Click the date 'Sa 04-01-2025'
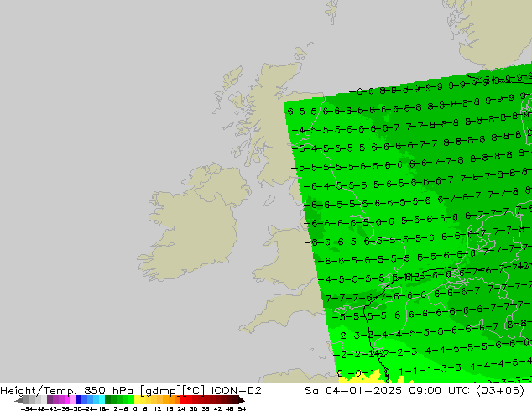532x411 pixels. [353, 391]
